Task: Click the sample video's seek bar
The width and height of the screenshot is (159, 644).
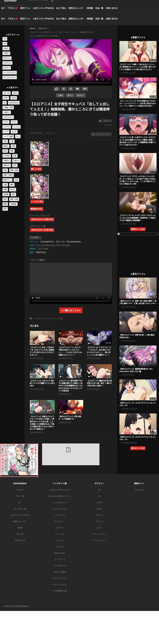Action: point(71,301)
